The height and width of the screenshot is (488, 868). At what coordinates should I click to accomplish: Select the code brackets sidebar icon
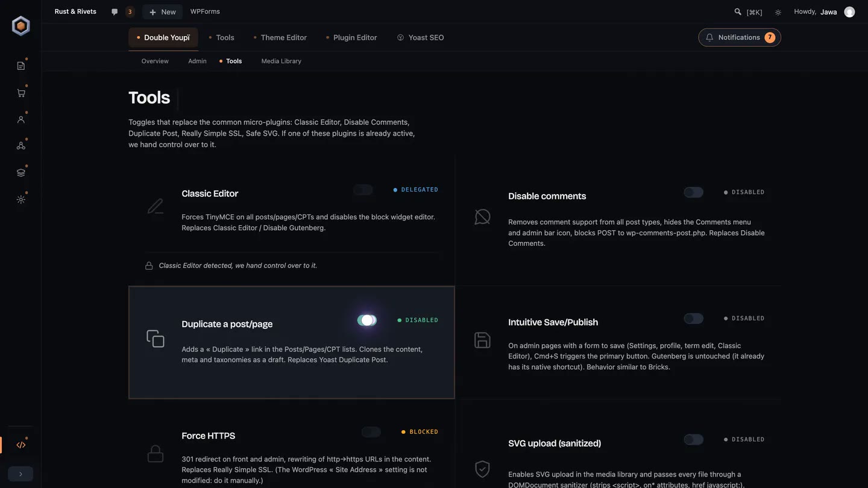[21, 445]
